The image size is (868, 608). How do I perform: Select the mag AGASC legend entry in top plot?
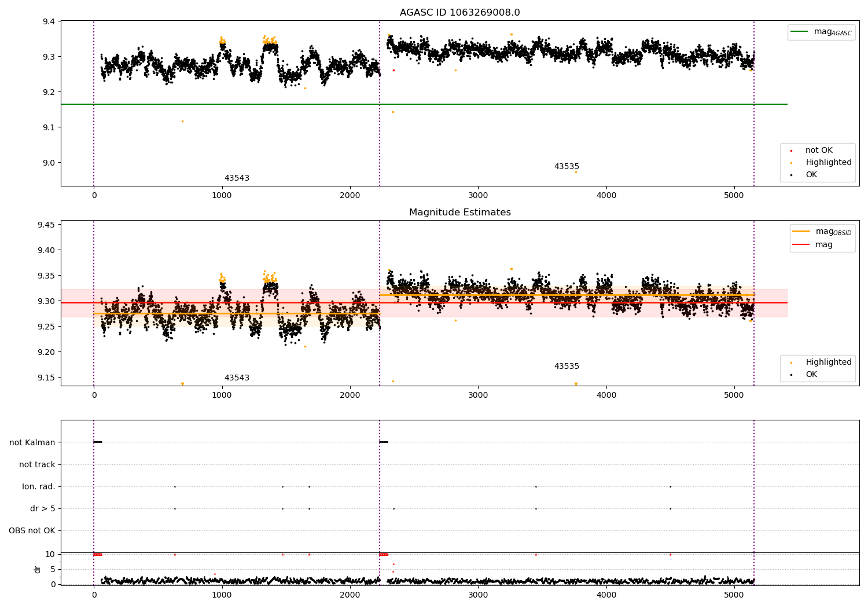[x=822, y=32]
